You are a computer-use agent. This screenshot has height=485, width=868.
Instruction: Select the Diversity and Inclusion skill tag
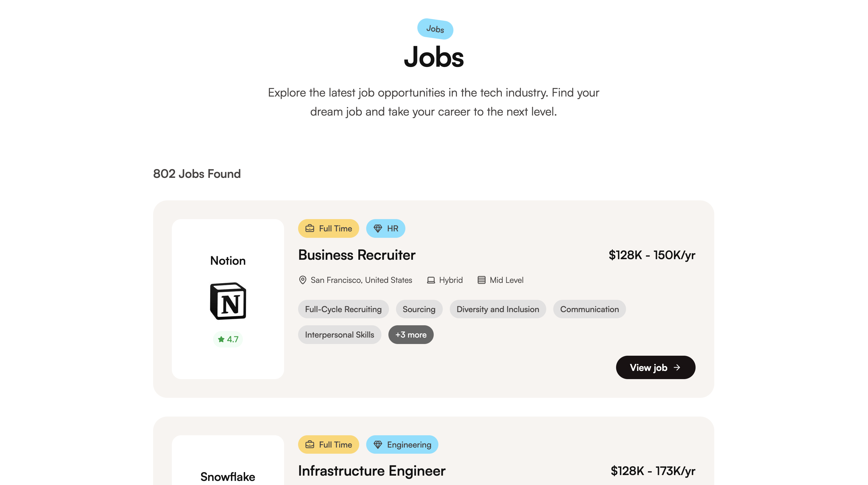coord(498,309)
